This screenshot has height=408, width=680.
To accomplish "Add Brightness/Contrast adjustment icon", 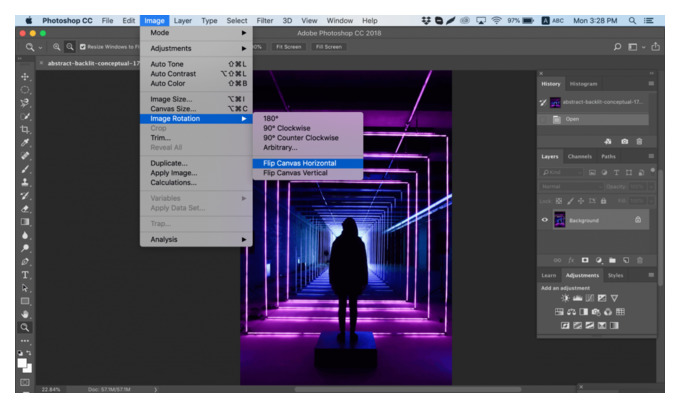I will 565,298.
